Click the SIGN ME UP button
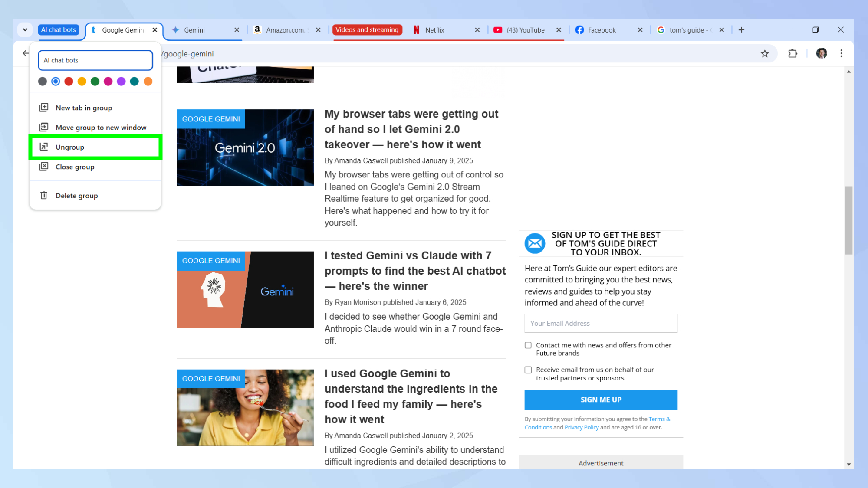Image resolution: width=868 pixels, height=488 pixels. point(601,400)
